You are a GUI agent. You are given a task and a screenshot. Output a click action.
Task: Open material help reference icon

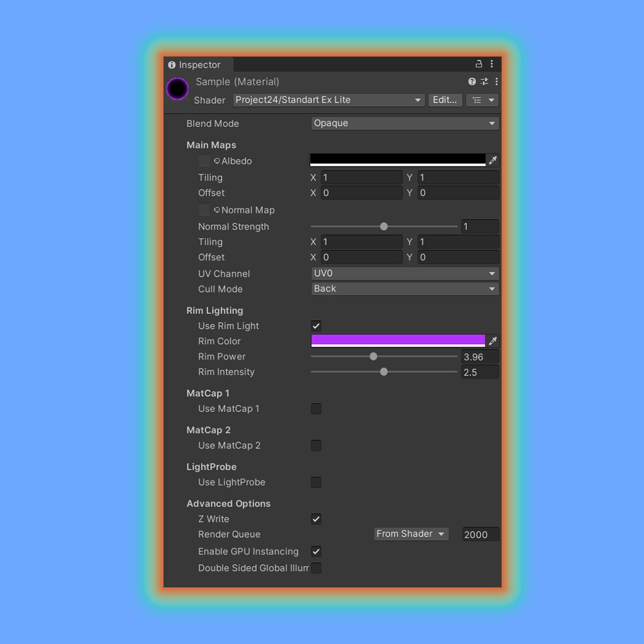[x=472, y=81]
